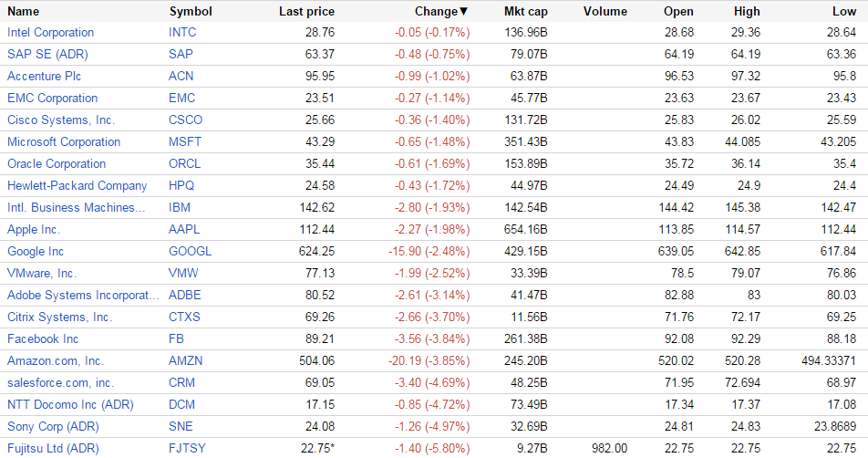Click the ORCL ticker symbol

pos(185,164)
